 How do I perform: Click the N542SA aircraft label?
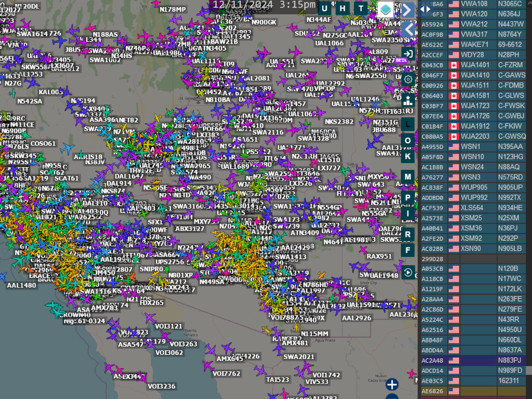click(x=30, y=101)
